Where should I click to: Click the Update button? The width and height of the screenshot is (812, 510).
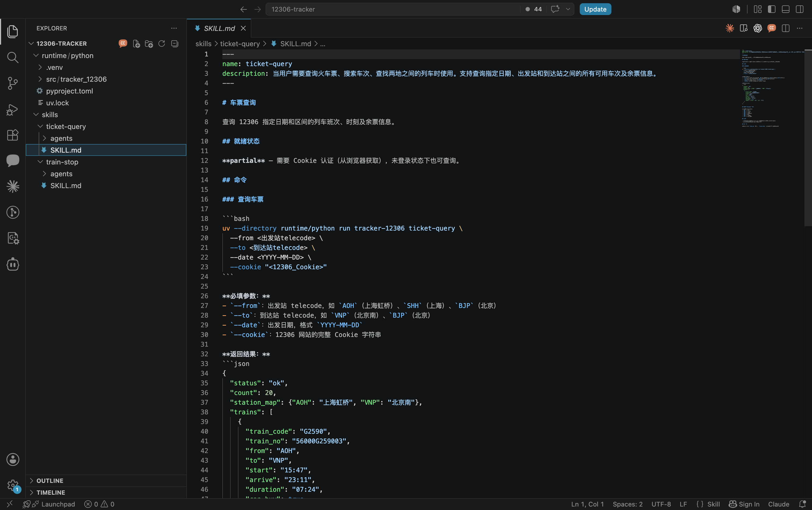coord(595,9)
